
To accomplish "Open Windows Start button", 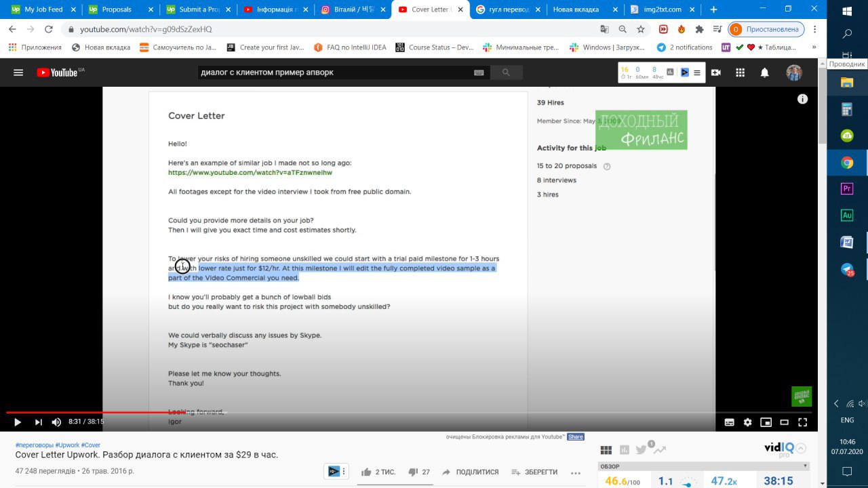I will [847, 11].
